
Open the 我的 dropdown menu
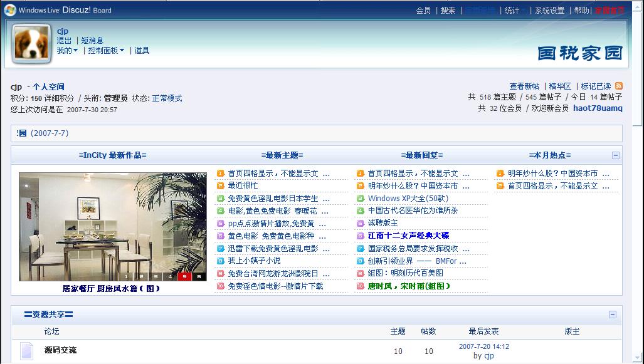(67, 51)
